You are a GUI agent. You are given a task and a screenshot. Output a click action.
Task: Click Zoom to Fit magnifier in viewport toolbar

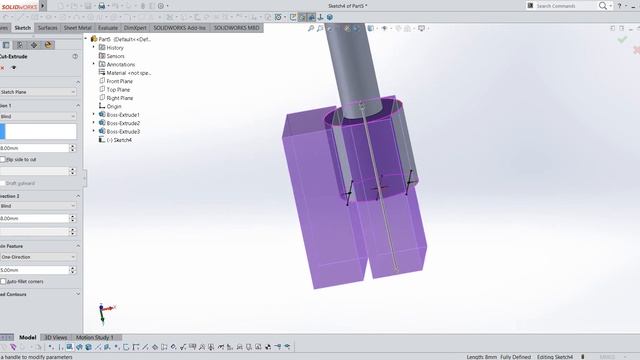point(311,28)
